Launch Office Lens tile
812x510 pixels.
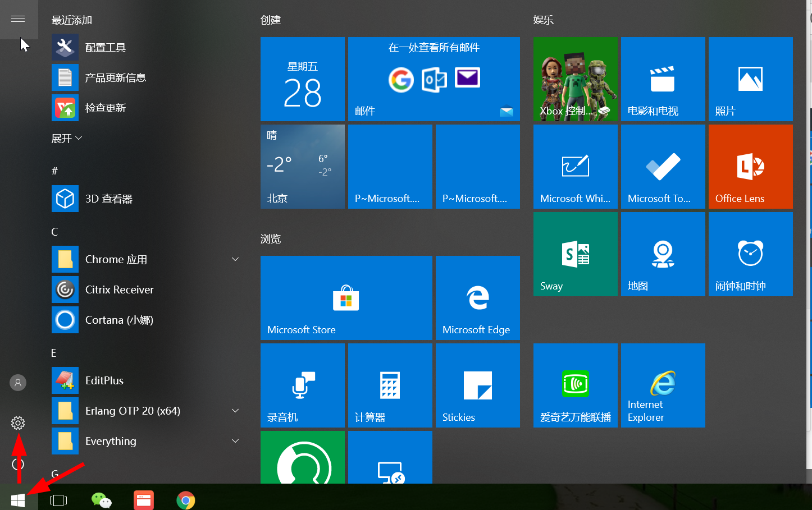point(751,167)
